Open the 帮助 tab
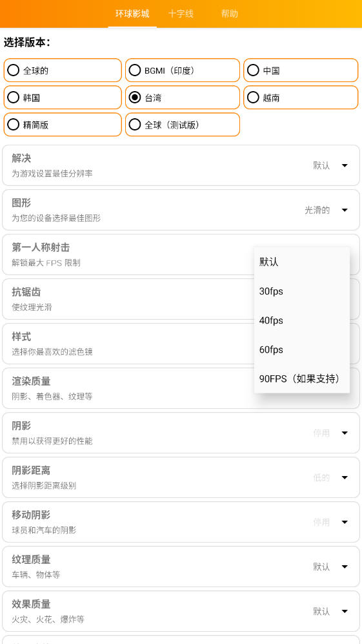 [230, 14]
